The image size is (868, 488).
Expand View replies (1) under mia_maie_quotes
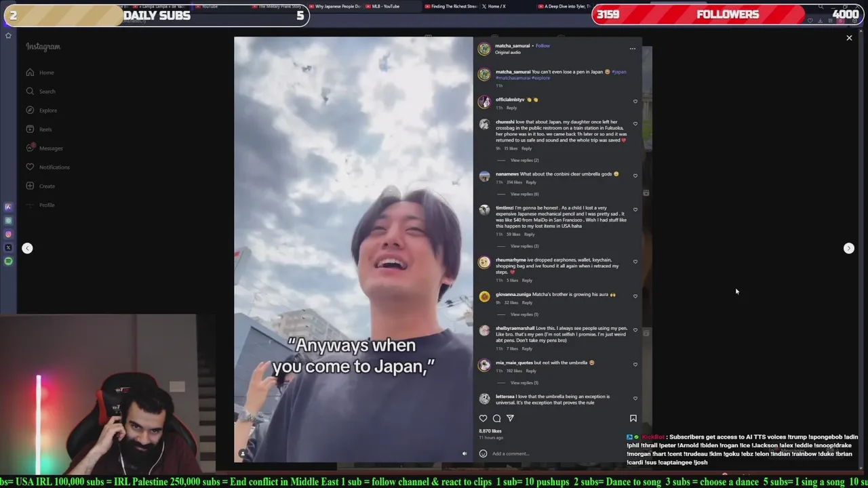[524, 383]
